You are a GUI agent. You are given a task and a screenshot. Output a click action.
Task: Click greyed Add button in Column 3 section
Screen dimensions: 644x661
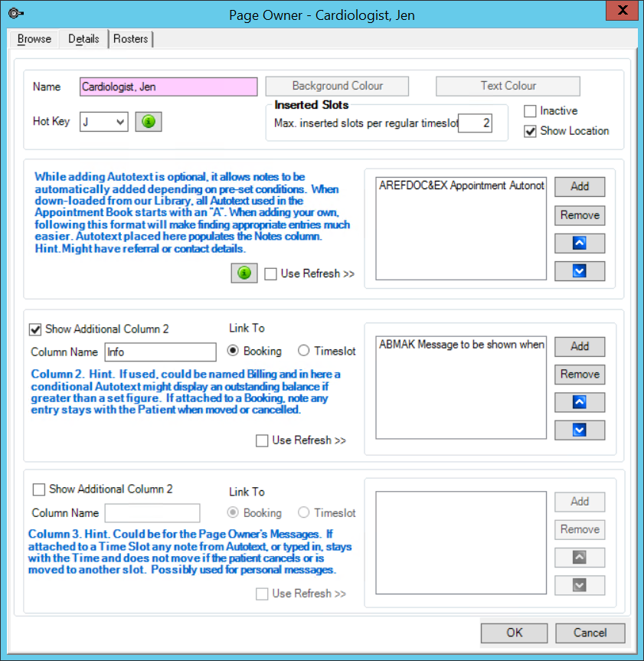(x=580, y=502)
